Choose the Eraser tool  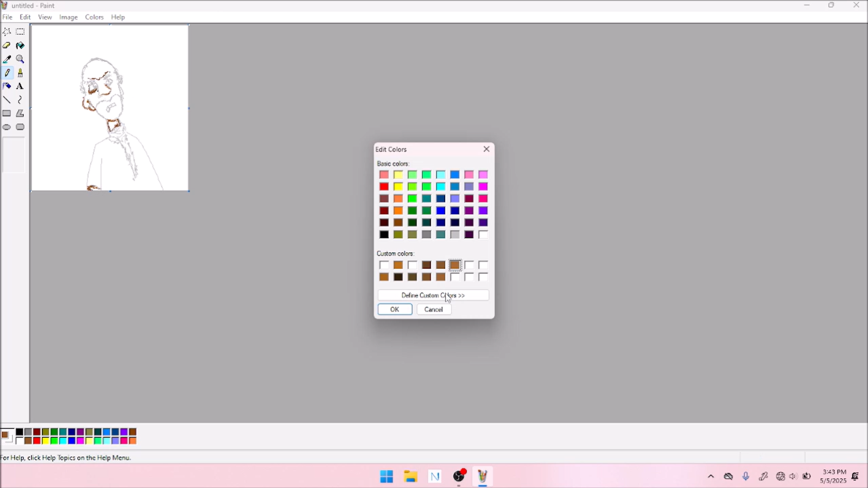tap(7, 46)
